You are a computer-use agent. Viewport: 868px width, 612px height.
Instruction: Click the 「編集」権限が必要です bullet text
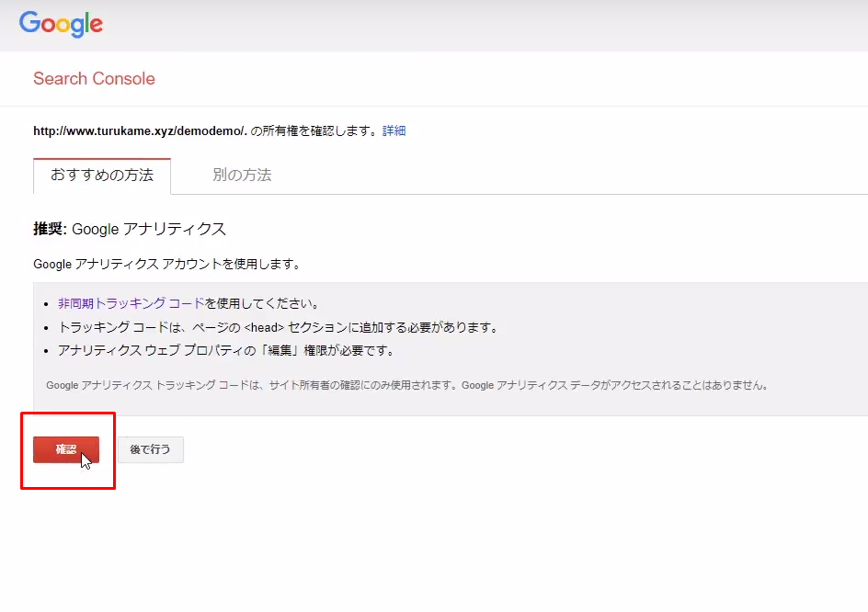click(x=226, y=351)
